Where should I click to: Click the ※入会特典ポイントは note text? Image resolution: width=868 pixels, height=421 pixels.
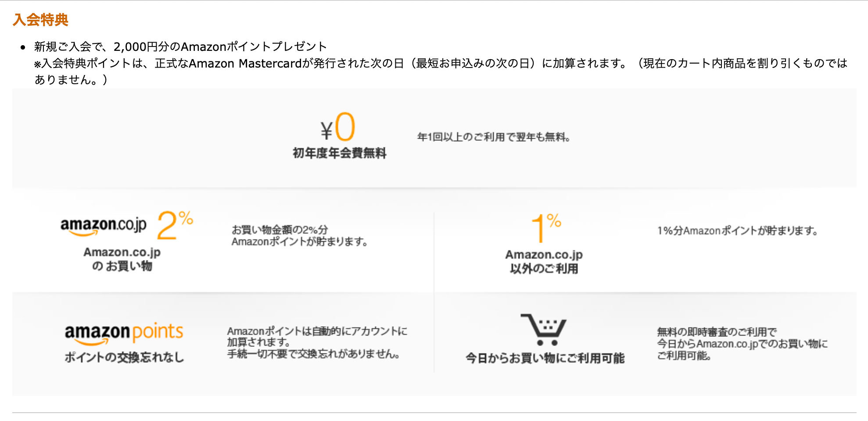tap(441, 71)
